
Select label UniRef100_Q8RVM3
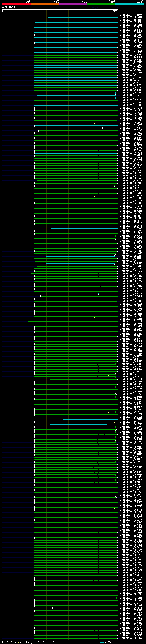click(131, 256)
